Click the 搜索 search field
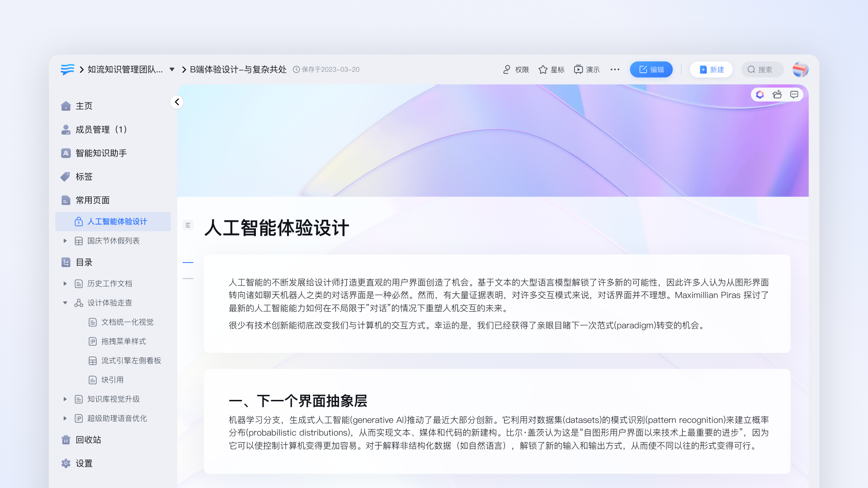 (x=762, y=70)
